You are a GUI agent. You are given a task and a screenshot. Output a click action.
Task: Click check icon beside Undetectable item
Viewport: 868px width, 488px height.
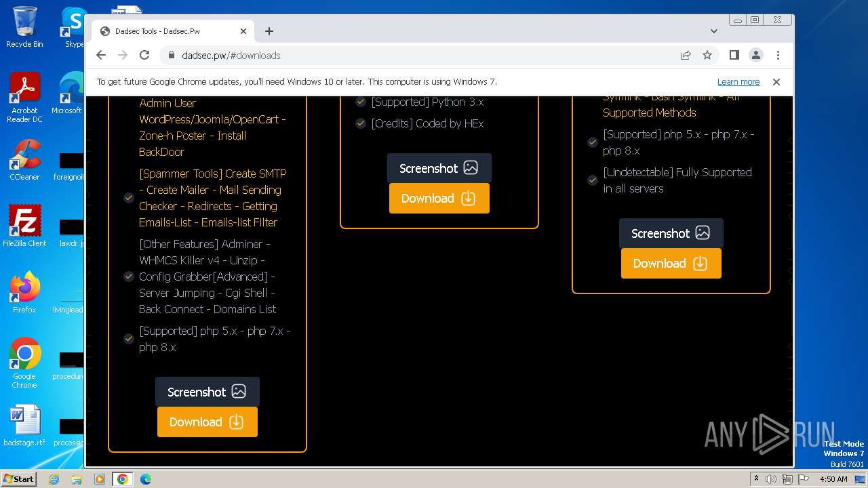point(593,180)
